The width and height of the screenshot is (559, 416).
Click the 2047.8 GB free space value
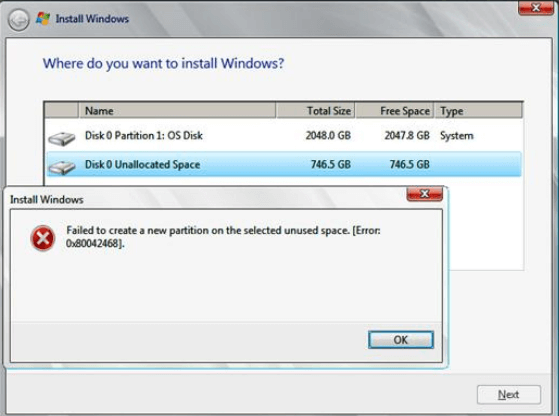tap(407, 135)
